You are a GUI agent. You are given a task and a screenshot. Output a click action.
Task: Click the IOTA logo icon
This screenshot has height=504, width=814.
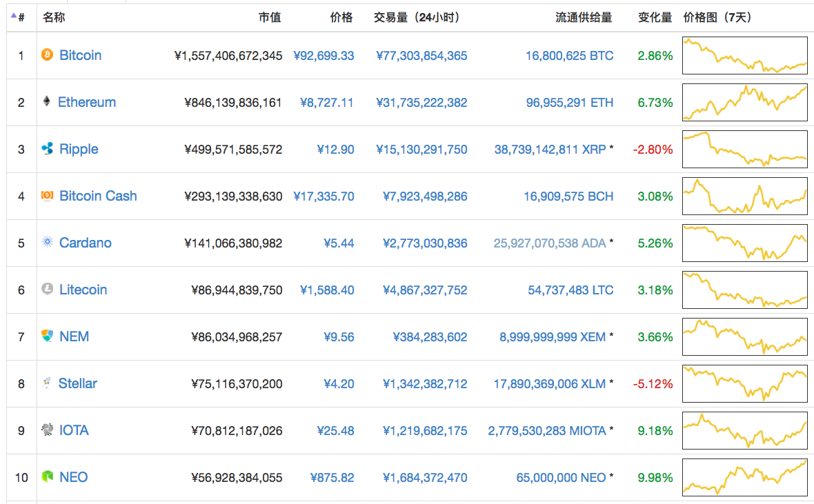pos(47,430)
